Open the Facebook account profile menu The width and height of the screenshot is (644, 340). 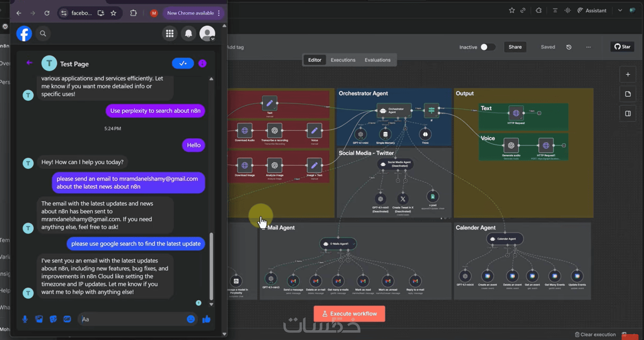[207, 33]
